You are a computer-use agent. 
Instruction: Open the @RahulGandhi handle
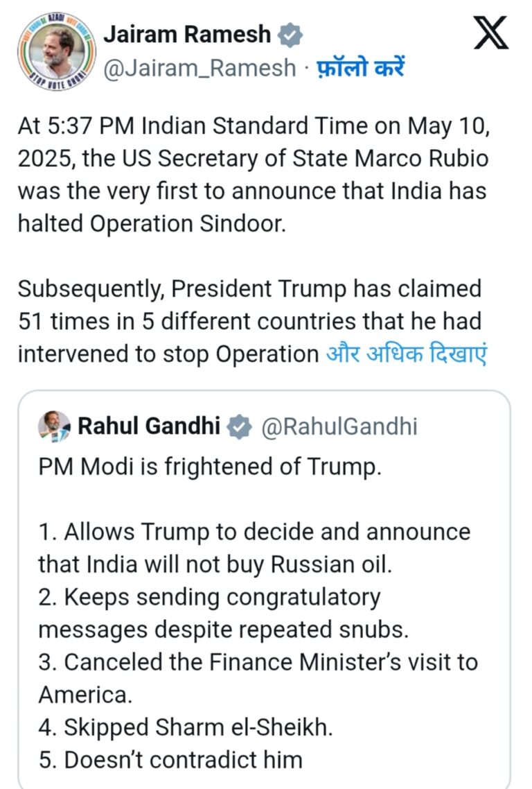click(339, 426)
